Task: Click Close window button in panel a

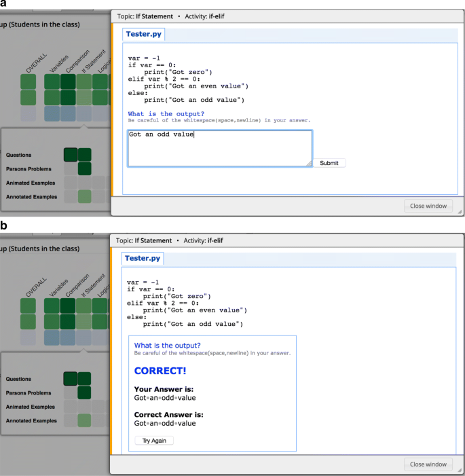Action: [428, 206]
